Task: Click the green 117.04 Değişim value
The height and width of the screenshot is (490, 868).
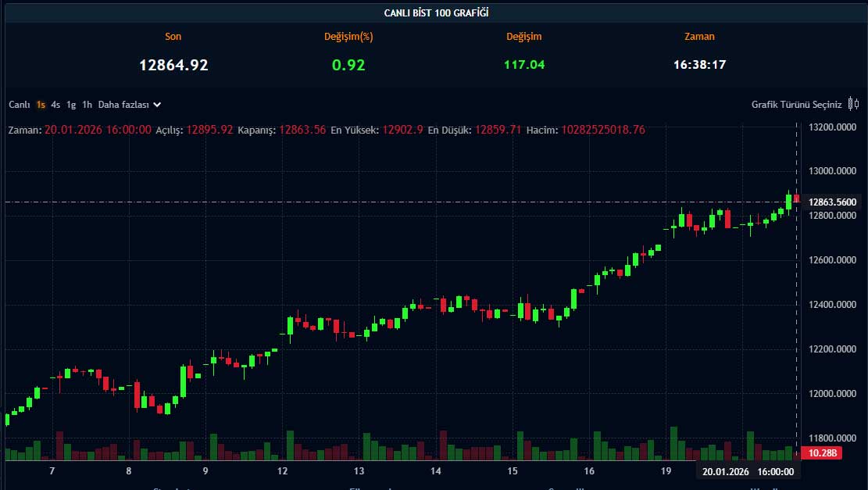Action: pos(523,65)
